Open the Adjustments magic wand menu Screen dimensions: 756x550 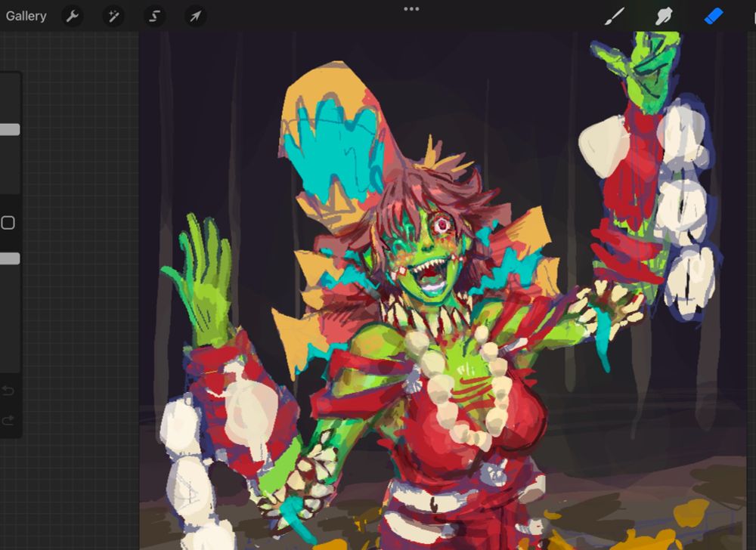(114, 17)
